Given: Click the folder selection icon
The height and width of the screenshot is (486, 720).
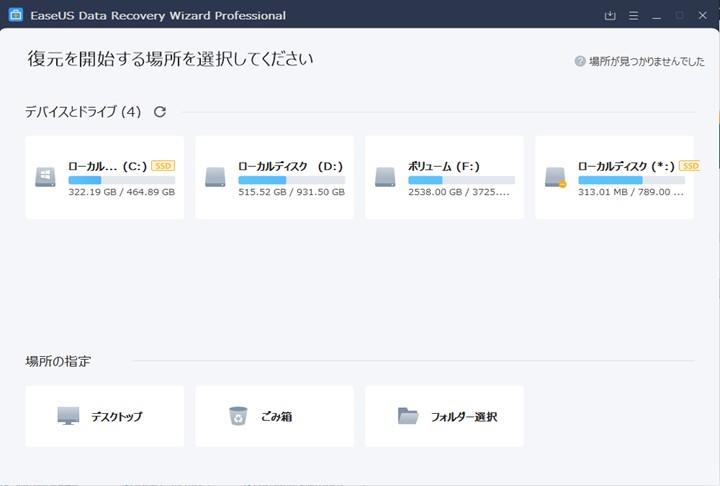Looking at the screenshot, I should coord(408,416).
